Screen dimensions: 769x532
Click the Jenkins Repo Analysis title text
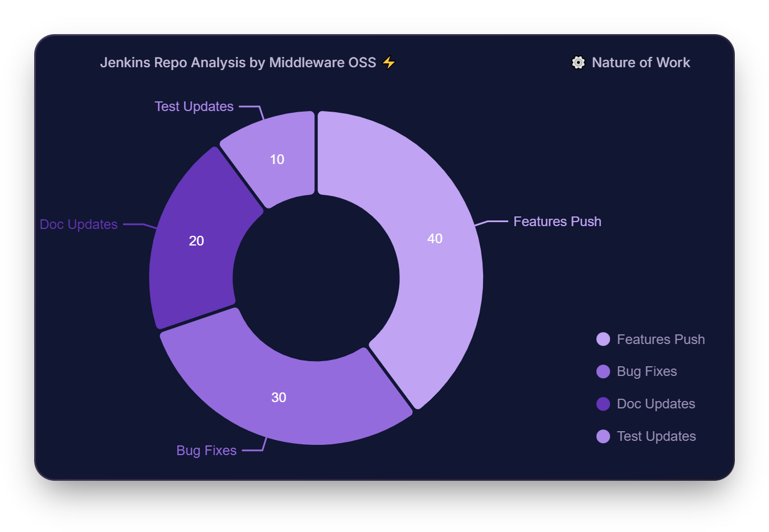click(x=238, y=63)
